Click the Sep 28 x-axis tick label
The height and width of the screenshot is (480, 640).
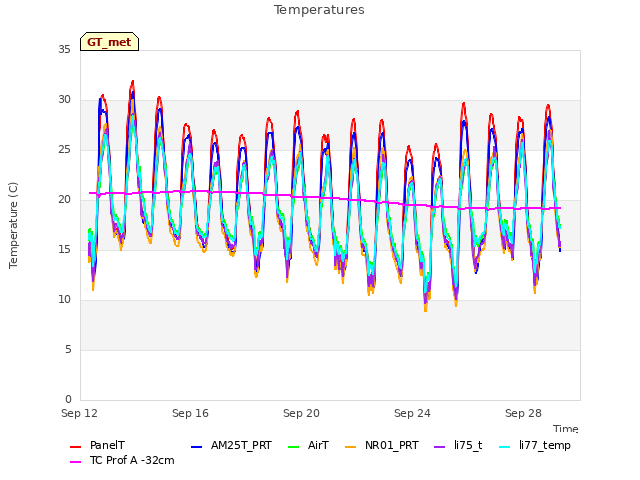point(524,413)
